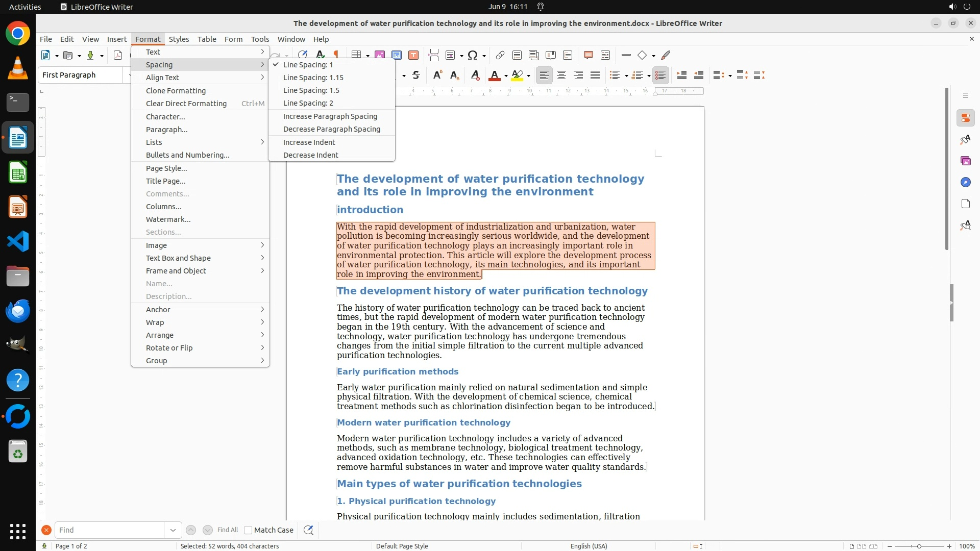
Task: Expand the Find field history dropdown
Action: tap(173, 530)
